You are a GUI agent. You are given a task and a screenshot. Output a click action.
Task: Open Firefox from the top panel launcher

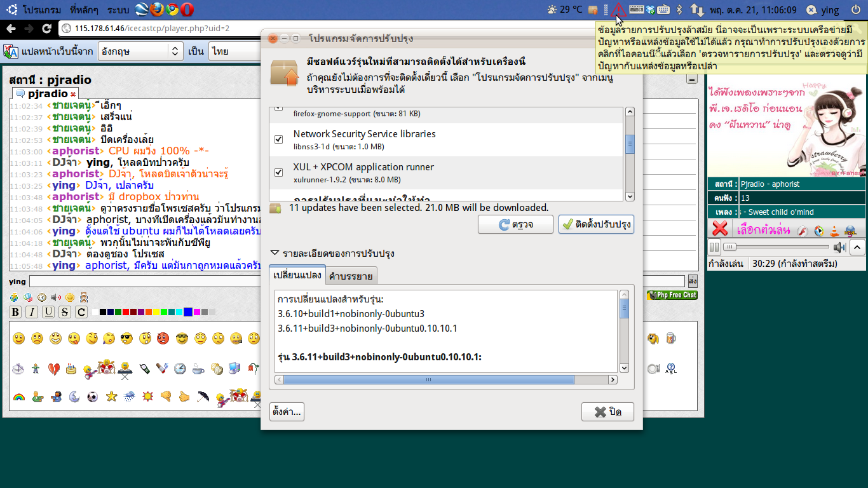(157, 10)
